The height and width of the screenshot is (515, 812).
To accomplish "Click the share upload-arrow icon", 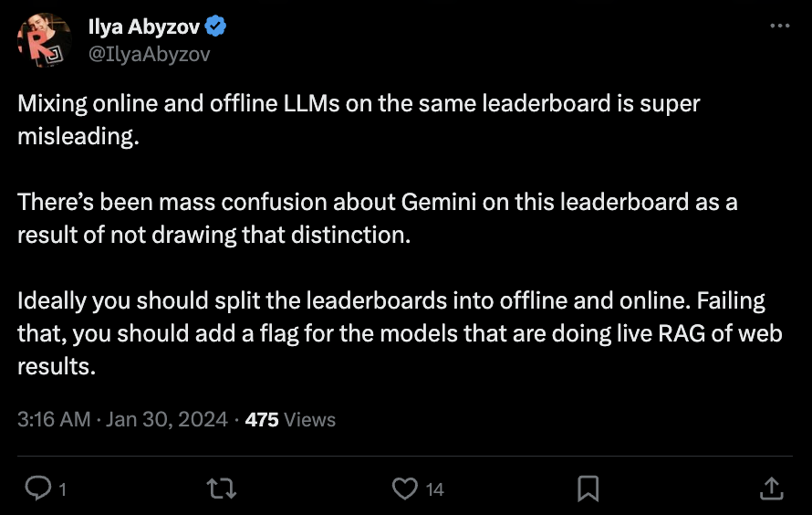I will [x=771, y=489].
